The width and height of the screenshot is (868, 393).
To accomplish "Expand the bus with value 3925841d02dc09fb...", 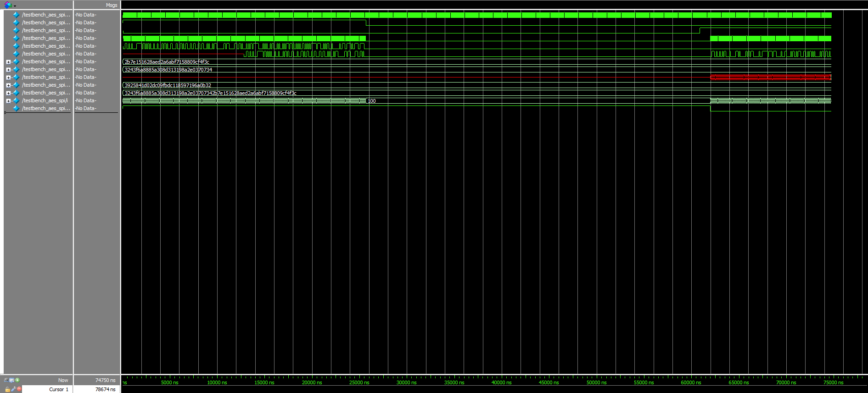I will (8, 85).
